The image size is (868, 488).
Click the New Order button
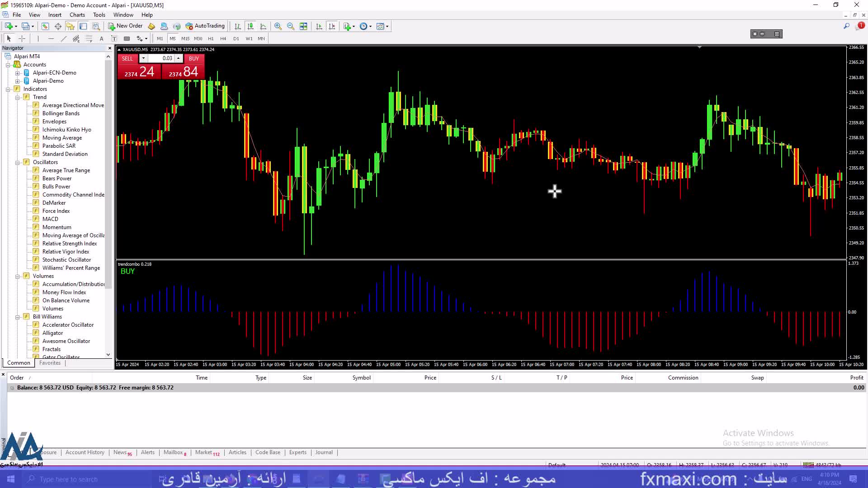(125, 26)
